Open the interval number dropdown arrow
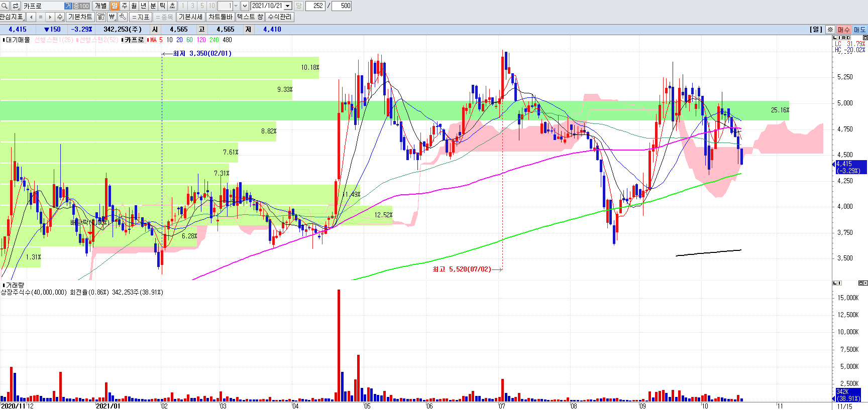Screen dimensions: 868x410 (x=236, y=6)
